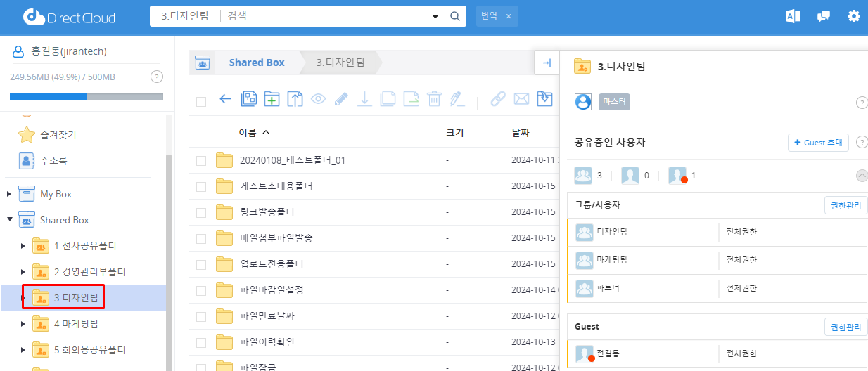Viewport: 868px width, 371px height.
Task: Click the chain link creation icon
Action: point(498,99)
